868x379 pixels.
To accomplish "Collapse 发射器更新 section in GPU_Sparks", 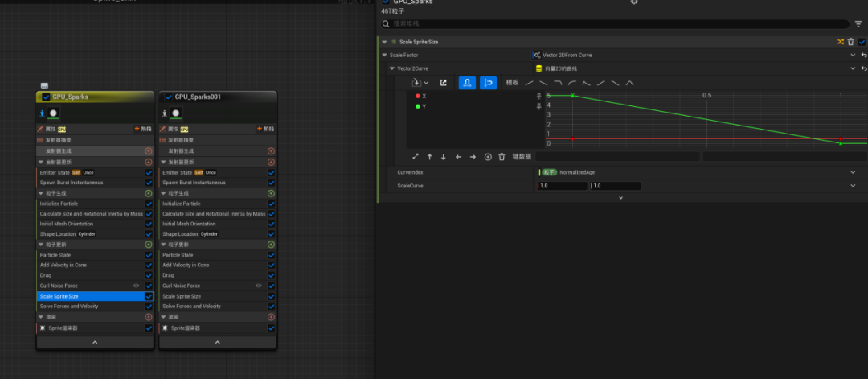I will pyautogui.click(x=41, y=163).
